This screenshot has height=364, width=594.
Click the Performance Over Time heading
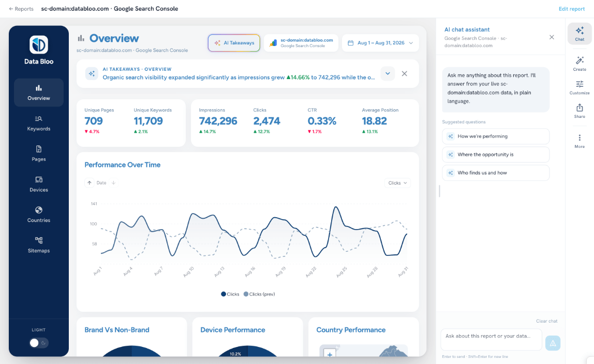point(122,165)
